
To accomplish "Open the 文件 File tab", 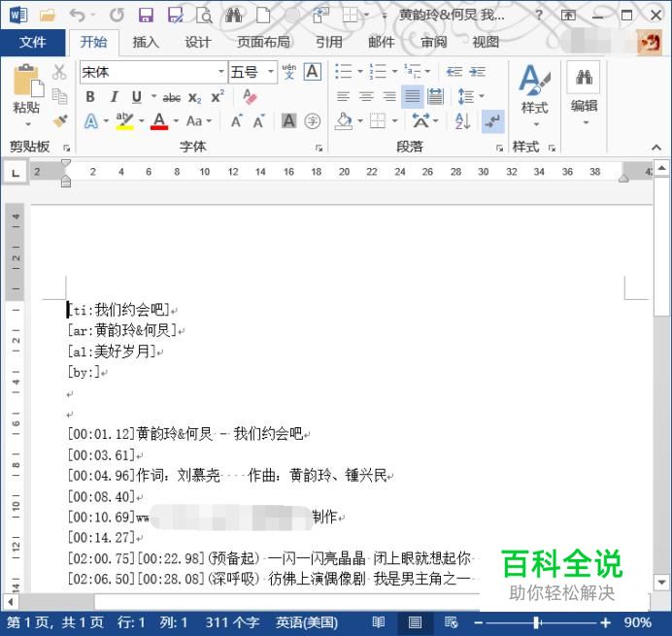I will click(33, 42).
